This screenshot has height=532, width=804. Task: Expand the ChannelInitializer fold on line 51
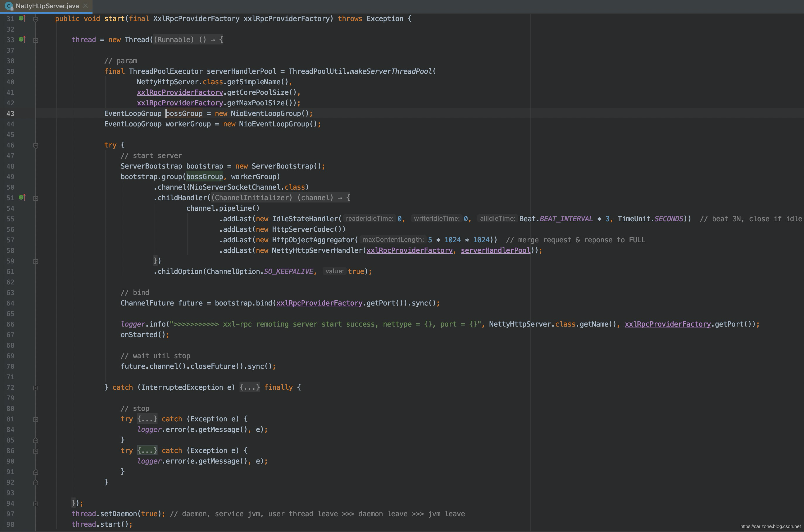(36, 198)
